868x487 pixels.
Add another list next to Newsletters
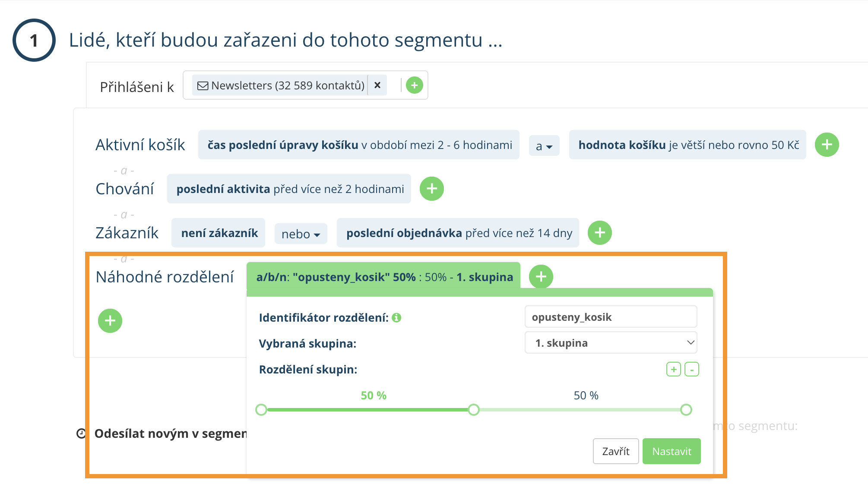(414, 85)
